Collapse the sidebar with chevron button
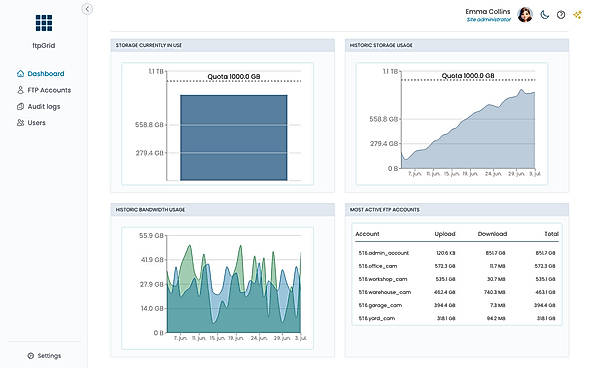This screenshot has height=368, width=589. (x=87, y=9)
